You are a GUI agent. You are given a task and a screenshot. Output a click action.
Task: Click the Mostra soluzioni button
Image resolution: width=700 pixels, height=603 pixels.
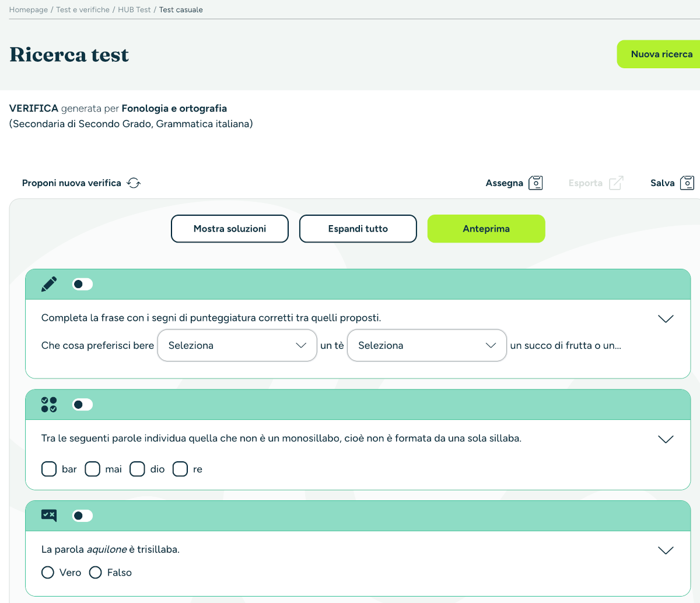point(230,229)
